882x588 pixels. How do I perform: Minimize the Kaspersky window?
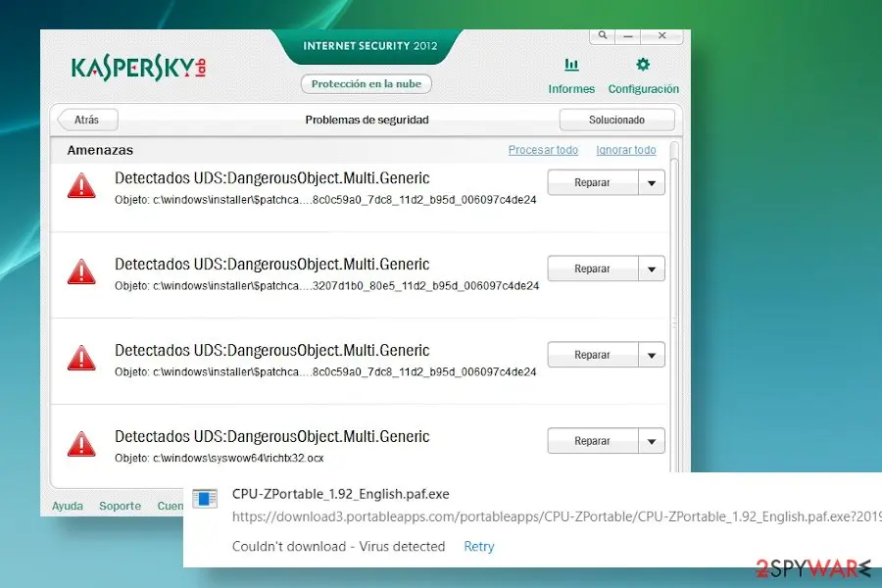628,35
